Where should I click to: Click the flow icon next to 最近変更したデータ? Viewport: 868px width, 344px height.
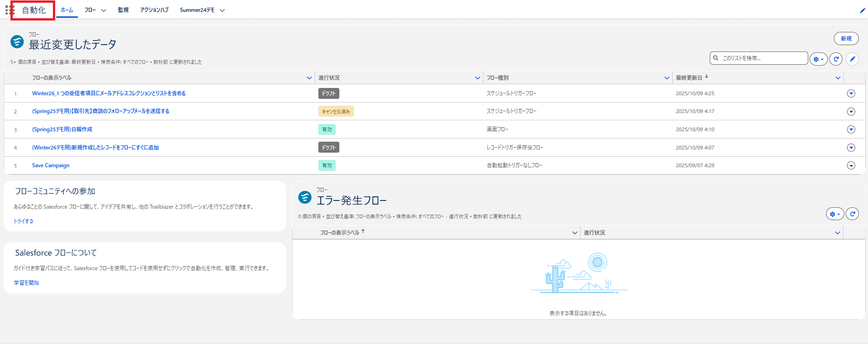tap(17, 42)
